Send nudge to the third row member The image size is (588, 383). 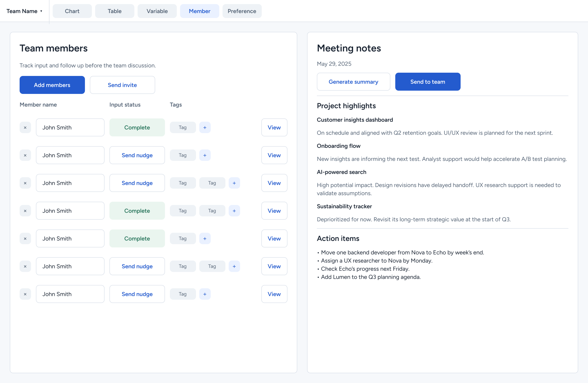tap(137, 183)
